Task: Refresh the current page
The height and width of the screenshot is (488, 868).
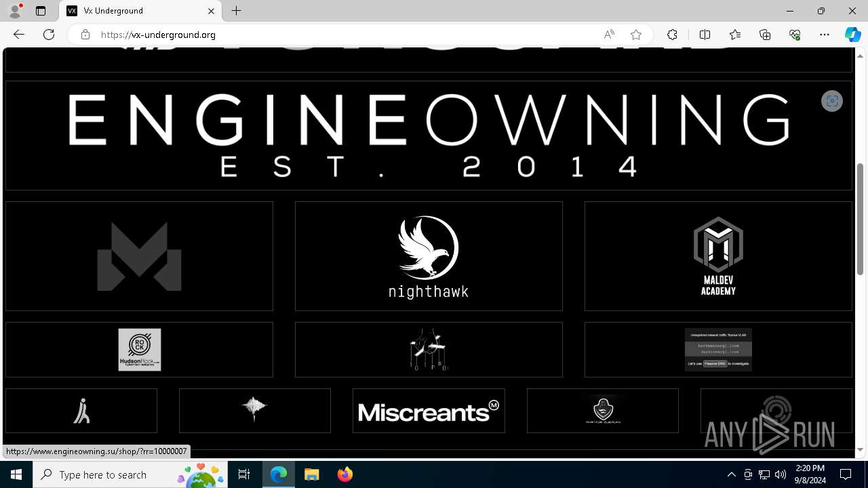Action: pyautogui.click(x=49, y=35)
